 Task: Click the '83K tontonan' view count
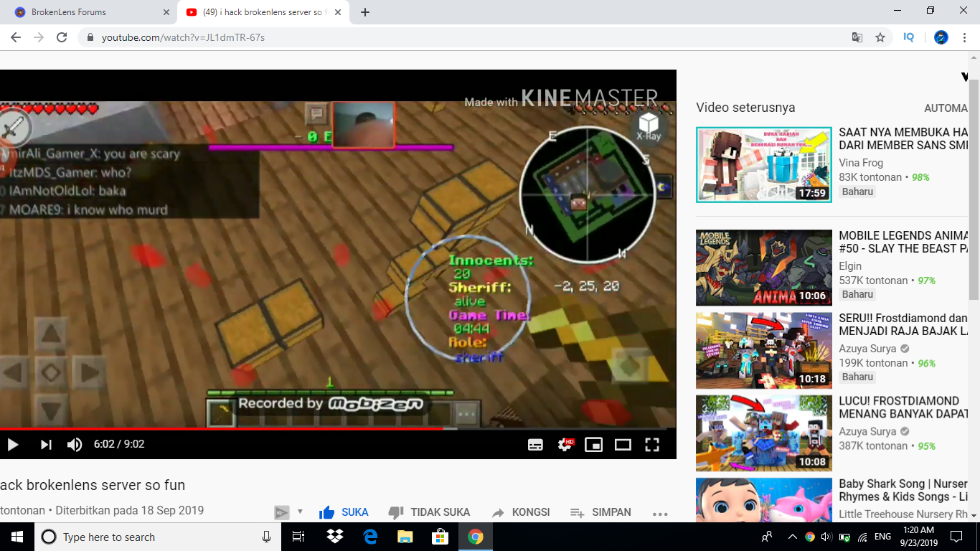coord(870,177)
